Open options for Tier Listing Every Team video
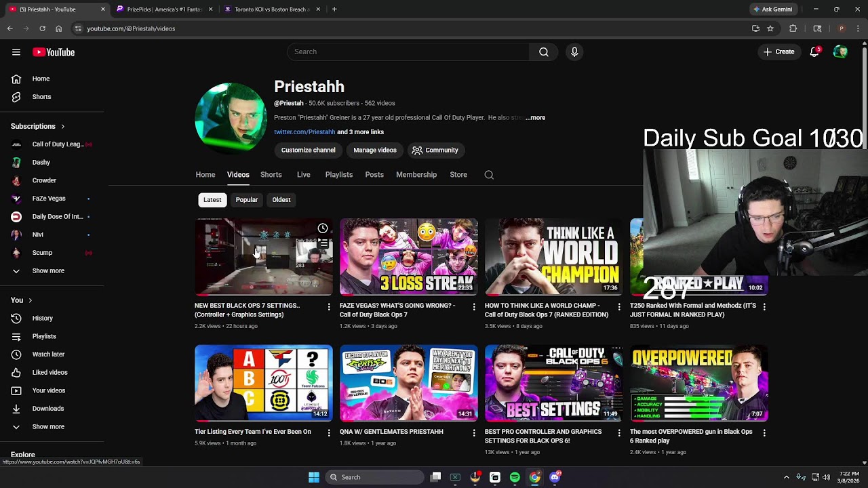This screenshot has width=868, height=488. click(x=329, y=432)
